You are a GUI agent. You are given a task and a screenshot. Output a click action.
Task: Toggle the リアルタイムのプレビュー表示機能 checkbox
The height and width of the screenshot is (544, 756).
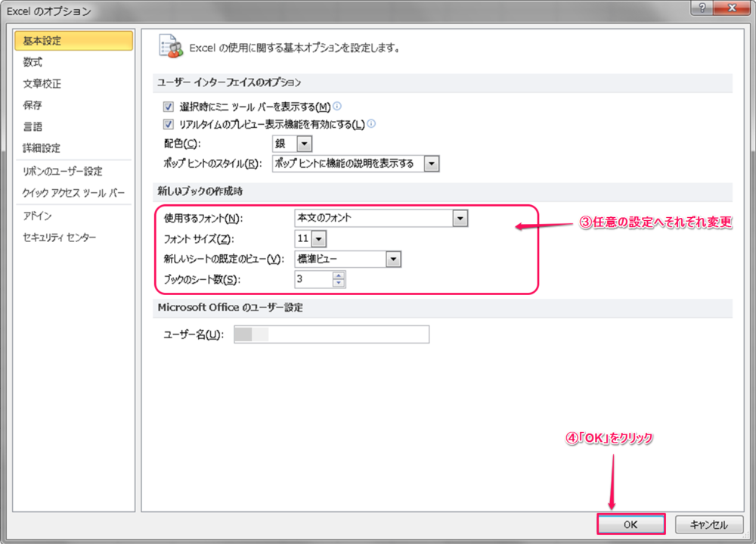click(169, 124)
